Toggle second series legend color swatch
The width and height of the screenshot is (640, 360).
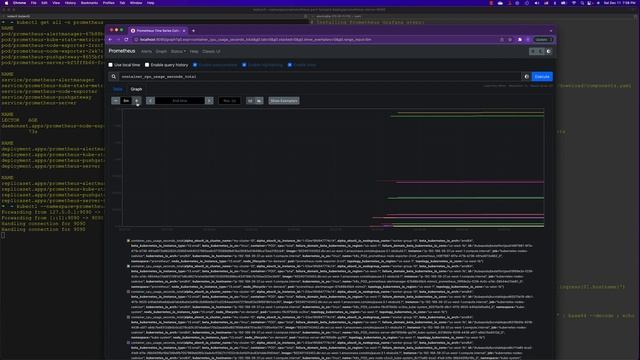pos(128,266)
